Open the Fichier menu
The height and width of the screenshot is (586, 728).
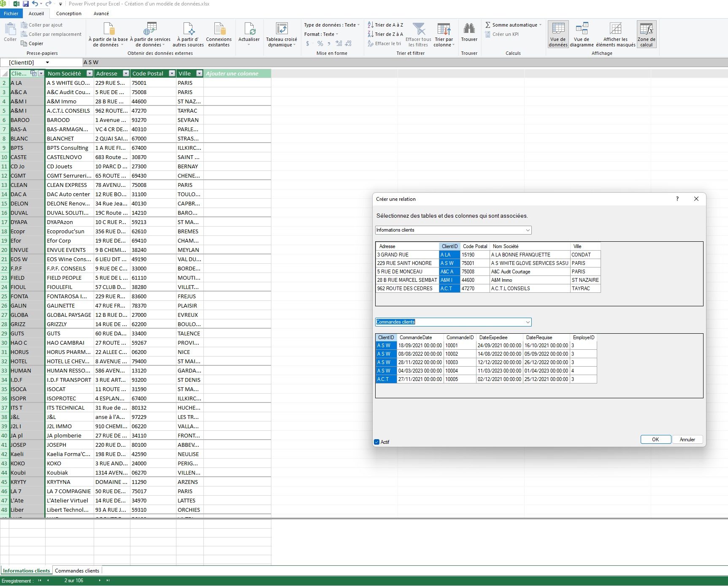[11, 13]
